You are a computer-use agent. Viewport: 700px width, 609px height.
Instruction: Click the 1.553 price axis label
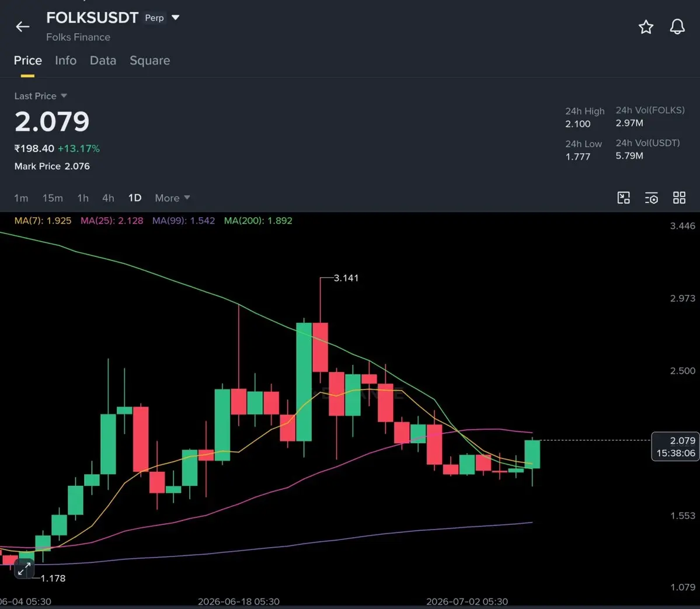(682, 516)
